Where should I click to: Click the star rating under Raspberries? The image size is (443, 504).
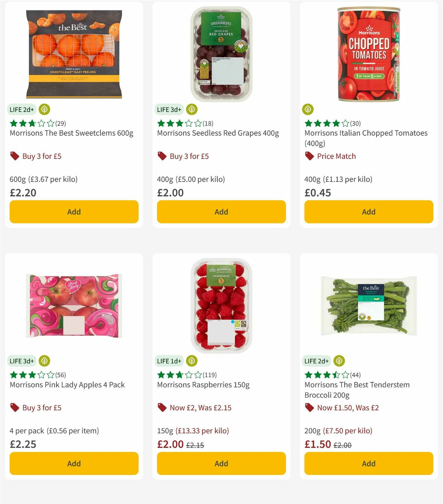[178, 374]
